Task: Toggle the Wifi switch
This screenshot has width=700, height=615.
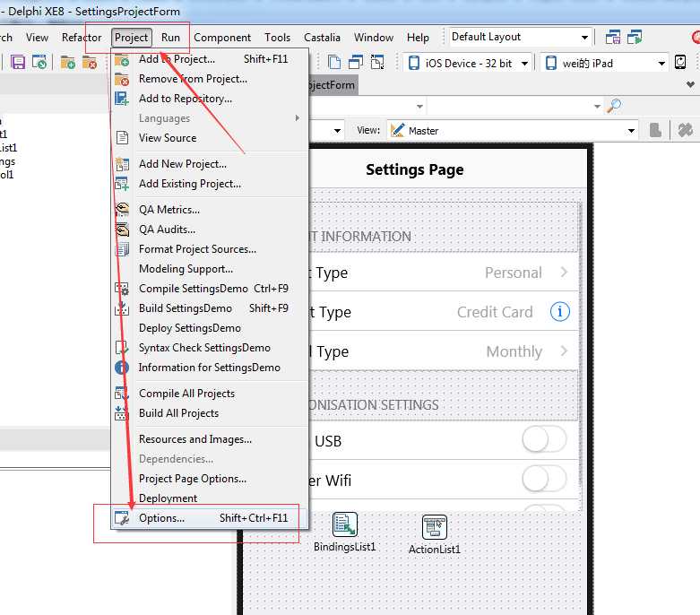Action: tap(544, 480)
